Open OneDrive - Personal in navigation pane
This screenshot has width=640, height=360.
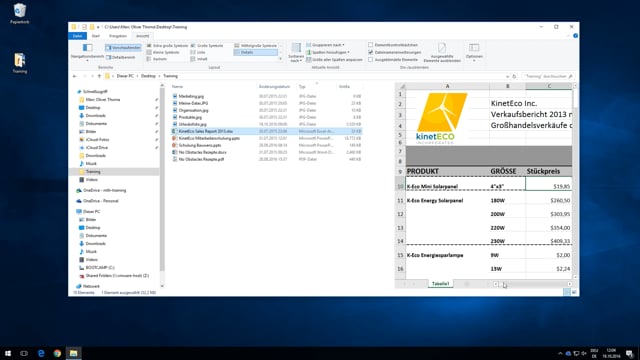(x=100, y=201)
